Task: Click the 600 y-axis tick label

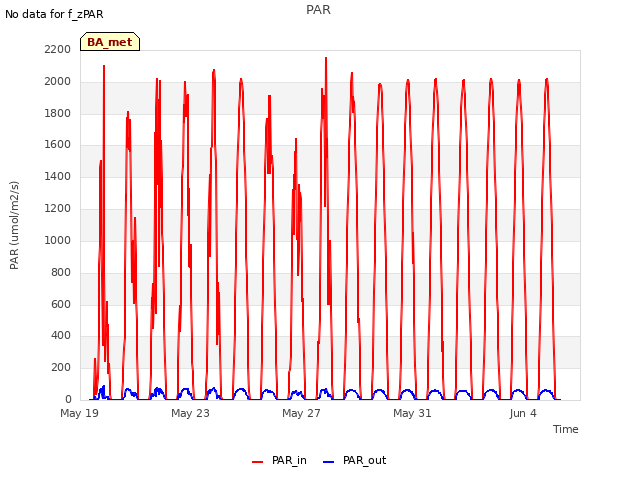Action: tap(61, 304)
